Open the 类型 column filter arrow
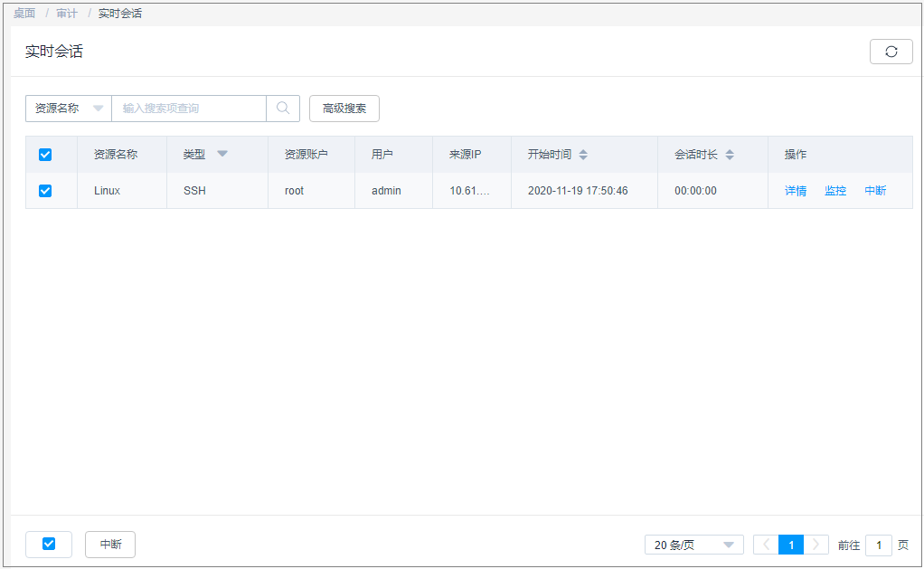Viewport: 924px width, 569px height. [x=222, y=154]
